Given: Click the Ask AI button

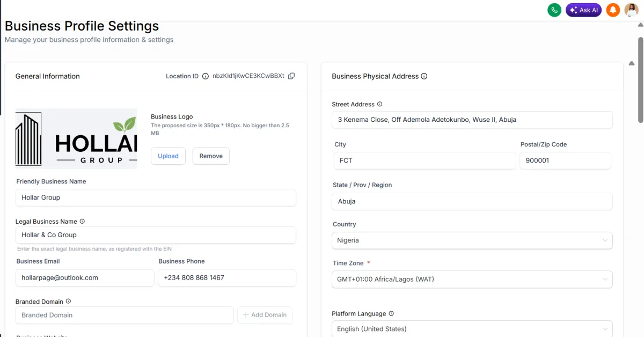Looking at the screenshot, I should (583, 10).
